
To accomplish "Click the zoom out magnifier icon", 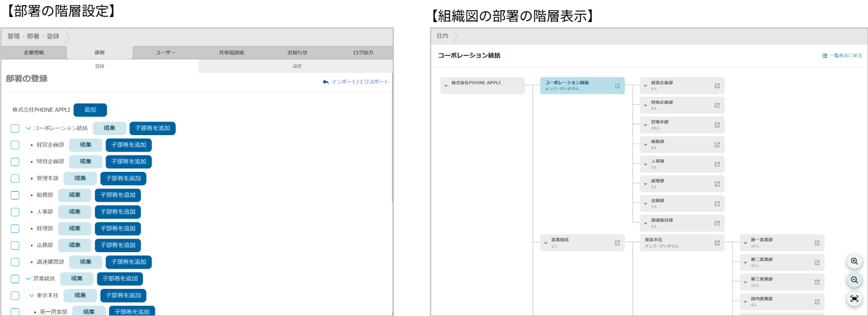I will coord(854,280).
